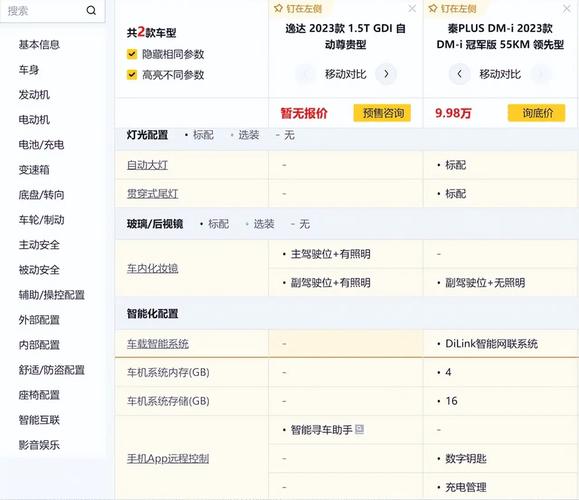Viewport: 579px width, 500px height.
Task: Jump to 外部配置 section
Action: click(39, 320)
